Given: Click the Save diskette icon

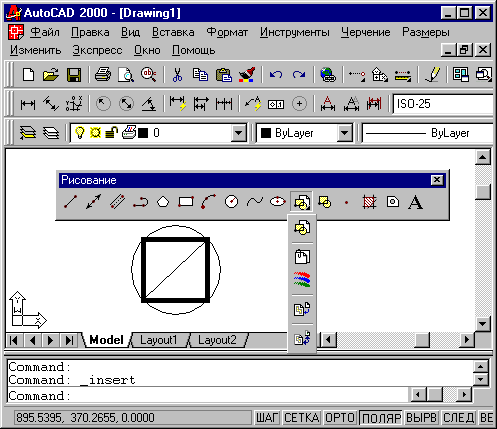Looking at the screenshot, I should click(x=74, y=75).
